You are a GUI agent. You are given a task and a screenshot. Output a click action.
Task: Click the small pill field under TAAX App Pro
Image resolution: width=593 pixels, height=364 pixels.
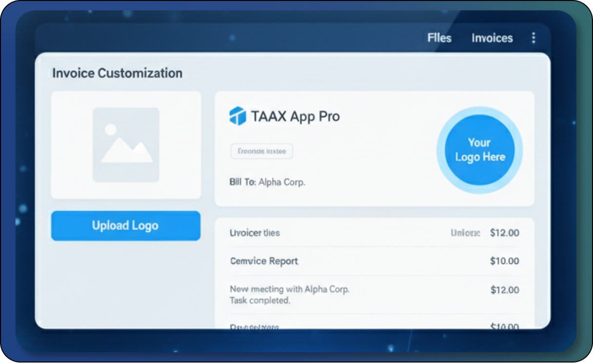click(261, 152)
